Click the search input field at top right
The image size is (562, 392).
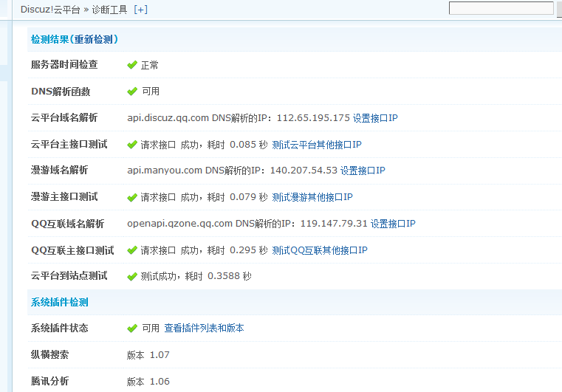501,8
